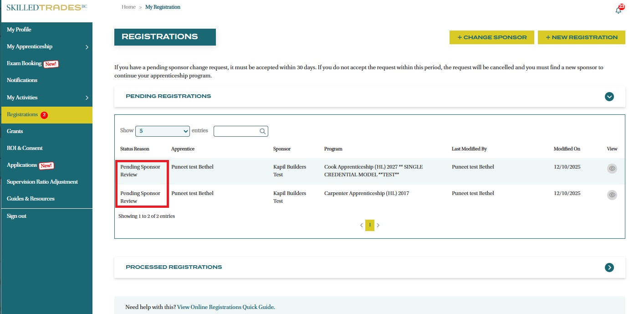The height and width of the screenshot is (314, 644).
Task: Open Exam Booking in the sidebar
Action: point(24,63)
